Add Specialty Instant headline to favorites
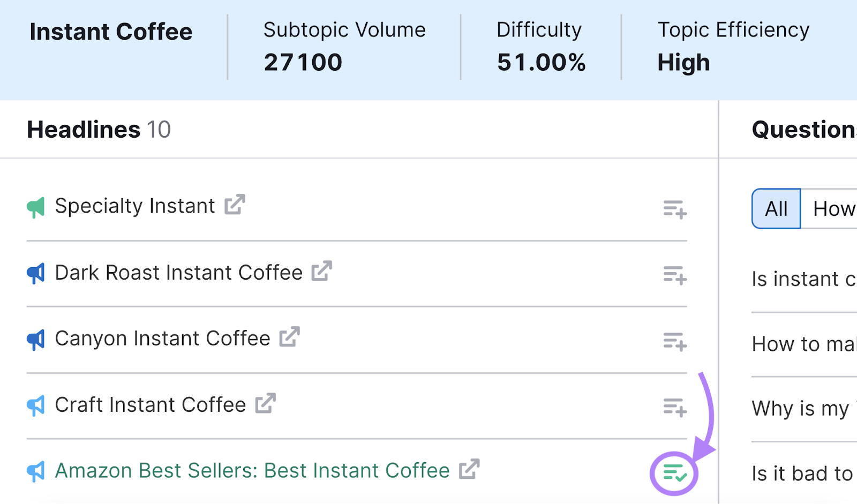This screenshot has width=857, height=504. (674, 209)
